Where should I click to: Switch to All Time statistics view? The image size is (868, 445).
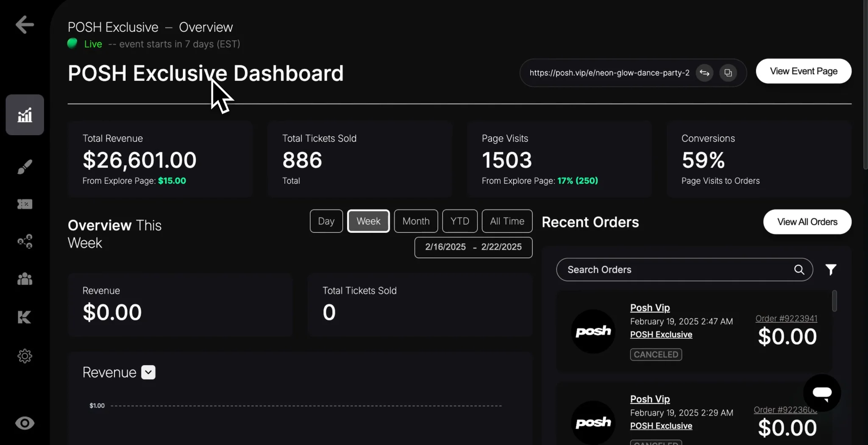pyautogui.click(x=506, y=221)
